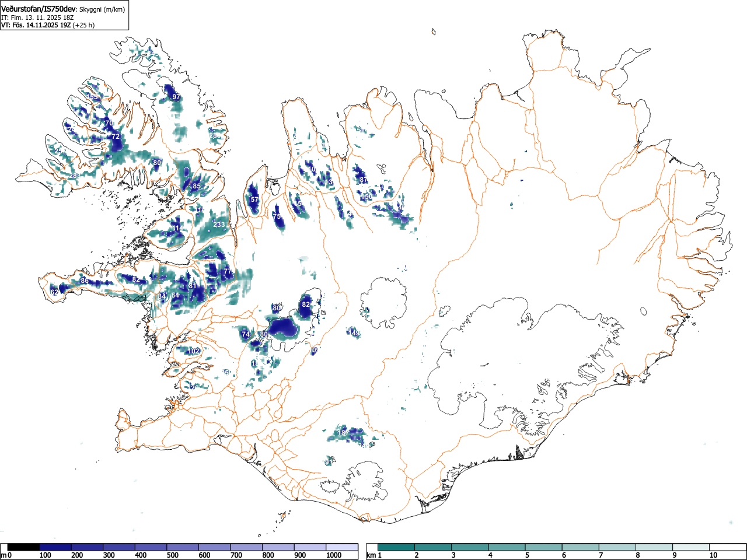Screen dimensions: 747x560
Task: Select the VT: Fös. 14.11.2025 19Z line
Action: pyautogui.click(x=35, y=25)
